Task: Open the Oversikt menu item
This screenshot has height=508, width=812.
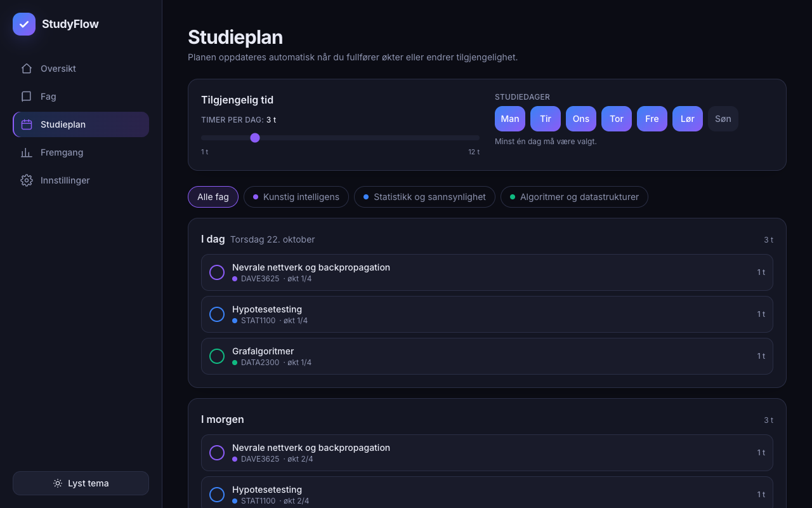Action: point(81,69)
